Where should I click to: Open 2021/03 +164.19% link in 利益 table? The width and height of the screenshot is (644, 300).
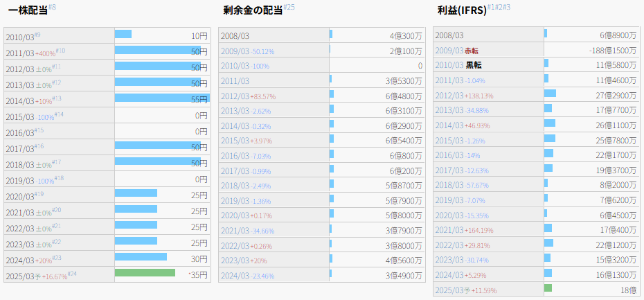point(465,231)
